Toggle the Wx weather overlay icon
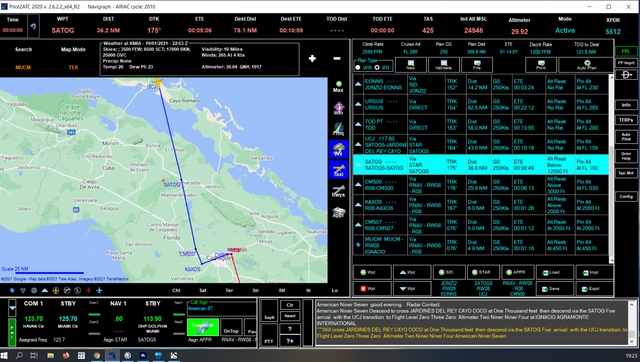 pos(338,149)
